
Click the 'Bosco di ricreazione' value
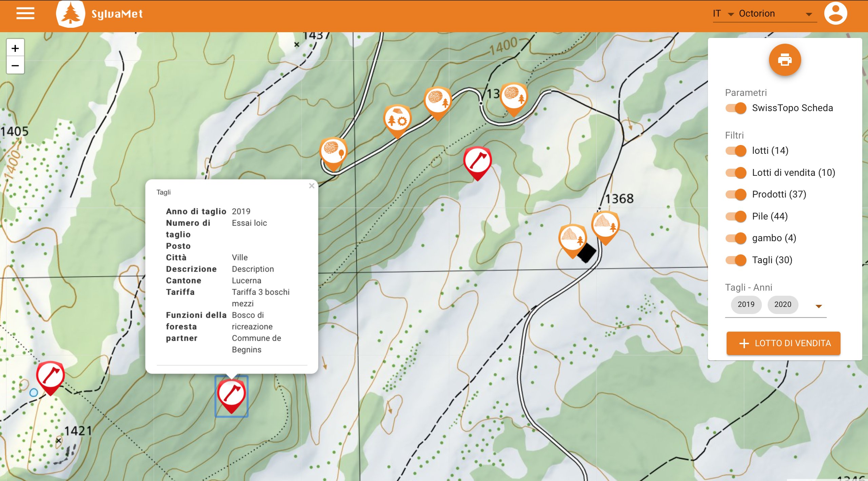pyautogui.click(x=252, y=321)
